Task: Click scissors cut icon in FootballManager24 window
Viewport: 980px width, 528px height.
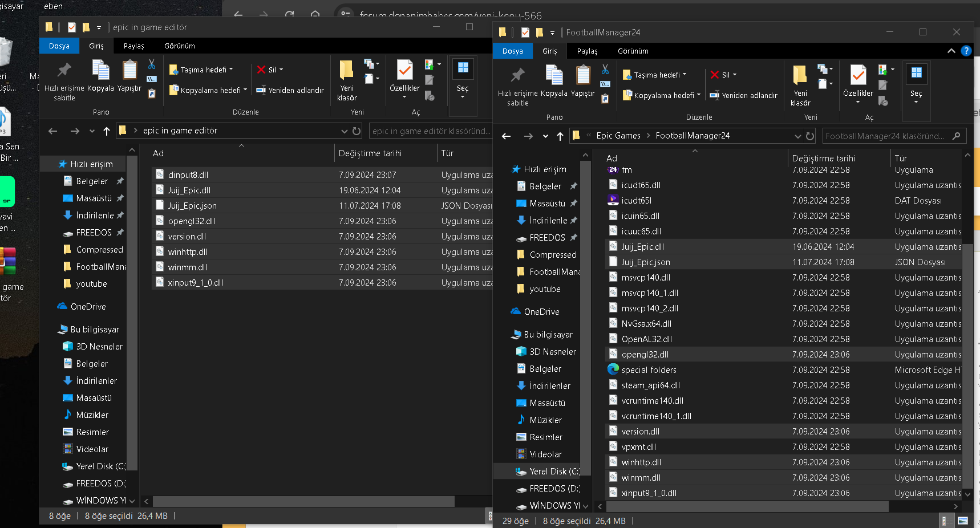Action: tap(605, 70)
